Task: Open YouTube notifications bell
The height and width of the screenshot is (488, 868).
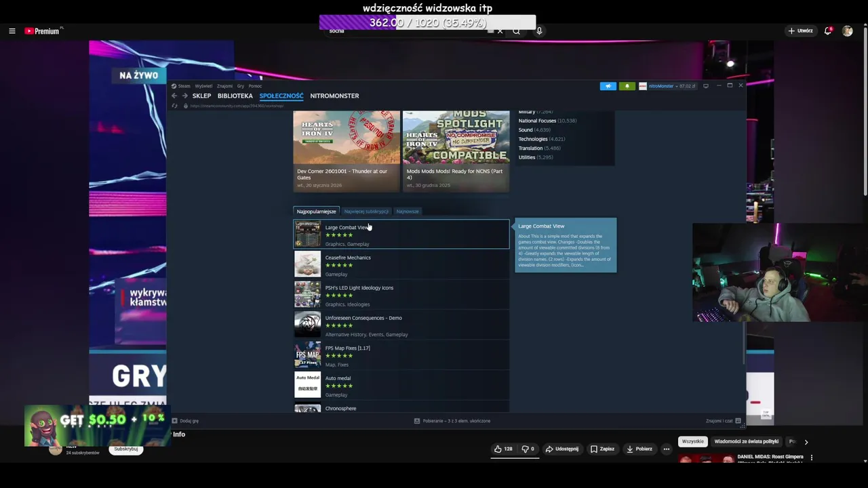Action: click(x=828, y=31)
